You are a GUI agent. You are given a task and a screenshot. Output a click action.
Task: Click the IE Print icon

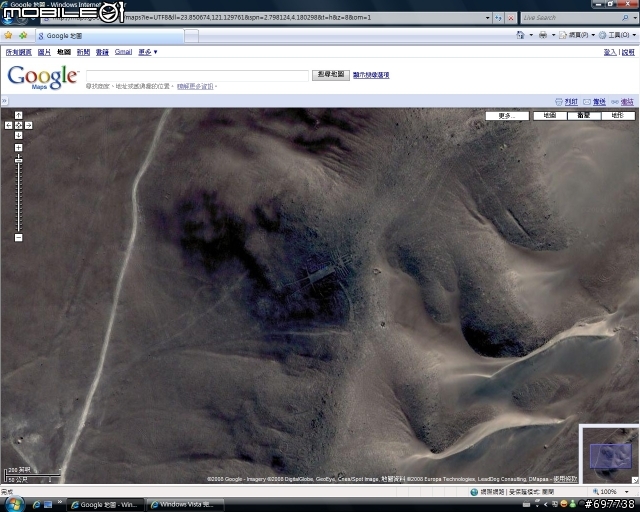543,35
